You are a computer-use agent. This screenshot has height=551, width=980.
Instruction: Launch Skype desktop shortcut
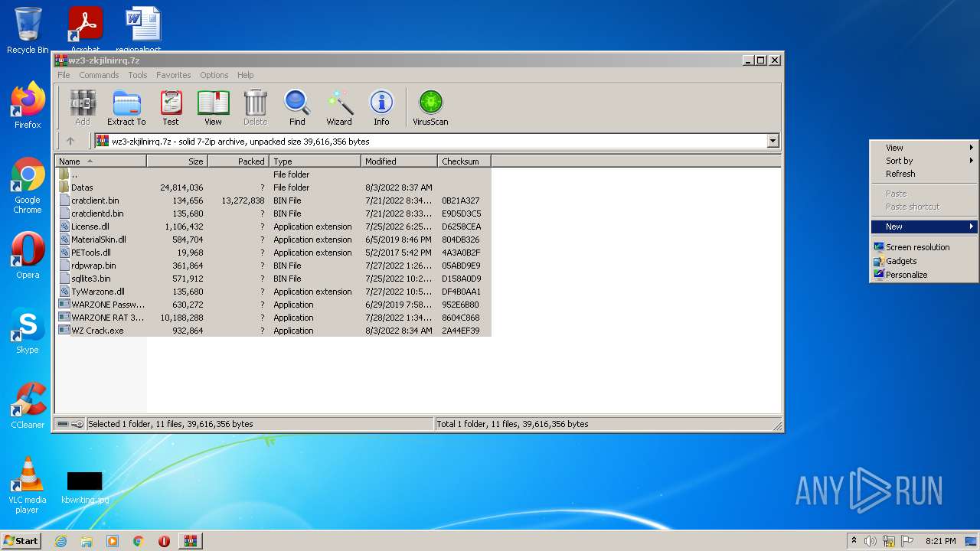click(x=28, y=331)
